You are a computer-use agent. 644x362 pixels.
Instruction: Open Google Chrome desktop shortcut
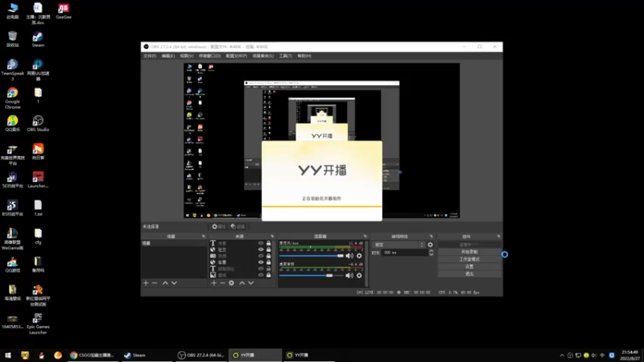pyautogui.click(x=12, y=98)
